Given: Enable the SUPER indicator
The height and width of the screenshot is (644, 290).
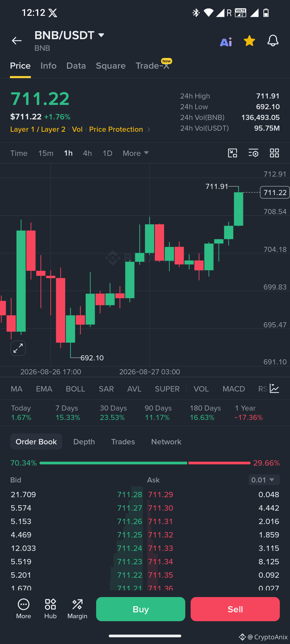Looking at the screenshot, I should click(x=167, y=389).
